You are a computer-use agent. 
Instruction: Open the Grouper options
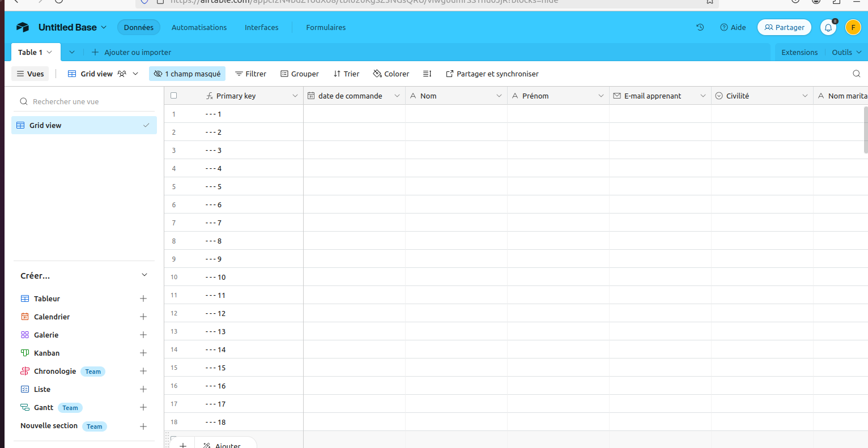tap(300, 74)
